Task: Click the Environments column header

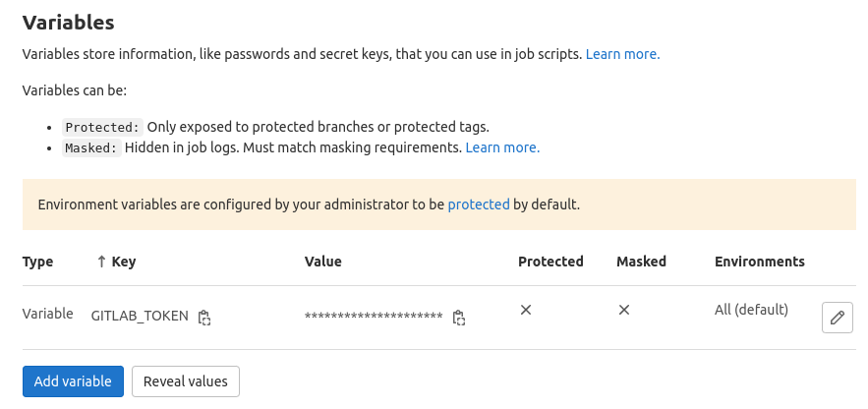Action: (760, 262)
